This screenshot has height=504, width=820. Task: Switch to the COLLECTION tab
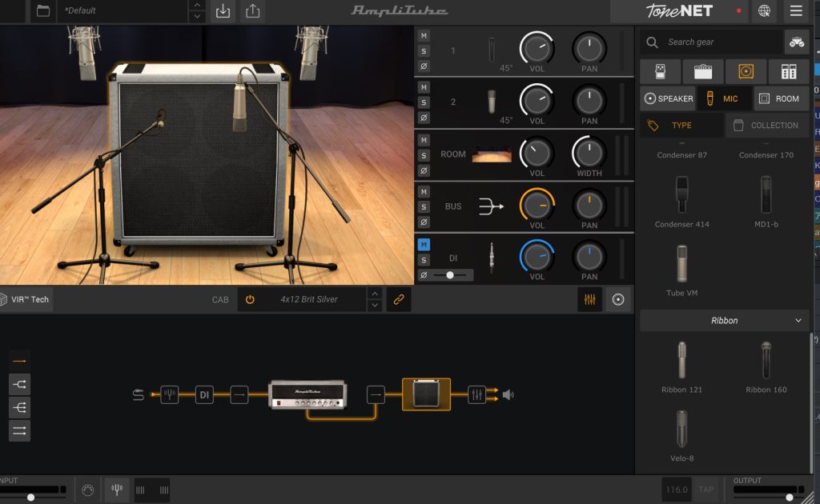point(766,126)
